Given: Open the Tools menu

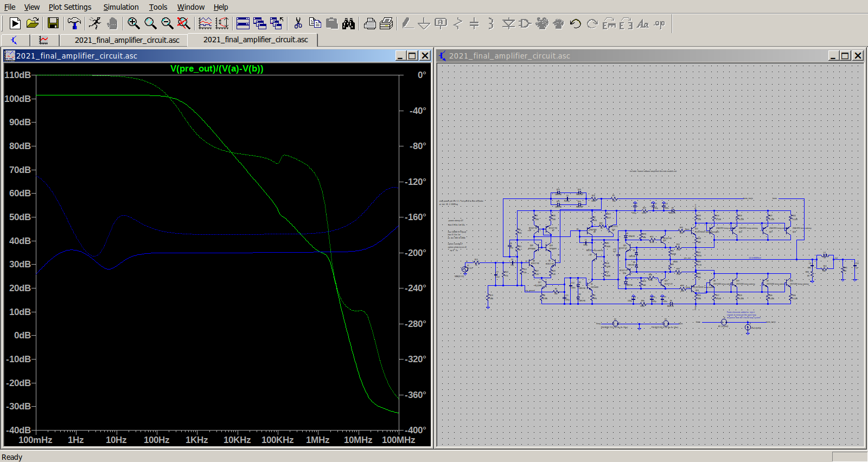Looking at the screenshot, I should pyautogui.click(x=158, y=7).
